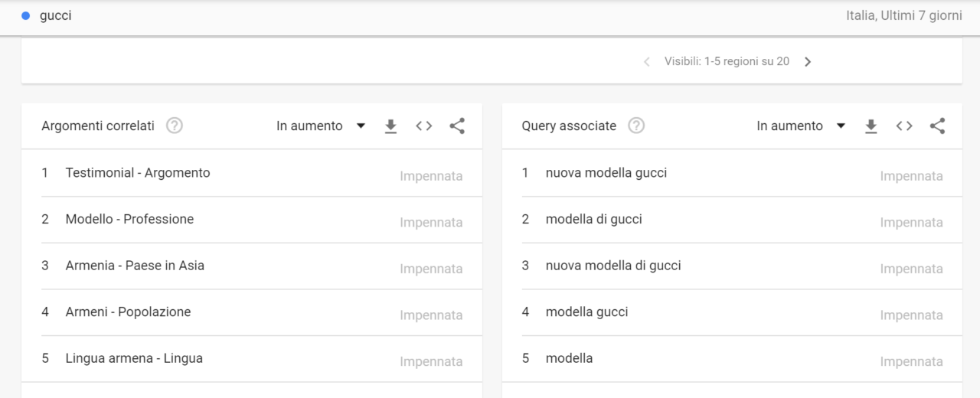Open help for Query associate
The width and height of the screenshot is (980, 398).
(x=636, y=126)
